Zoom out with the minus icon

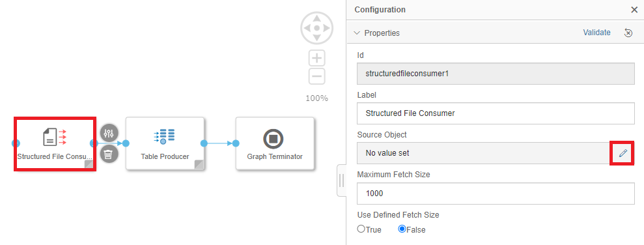[316, 76]
